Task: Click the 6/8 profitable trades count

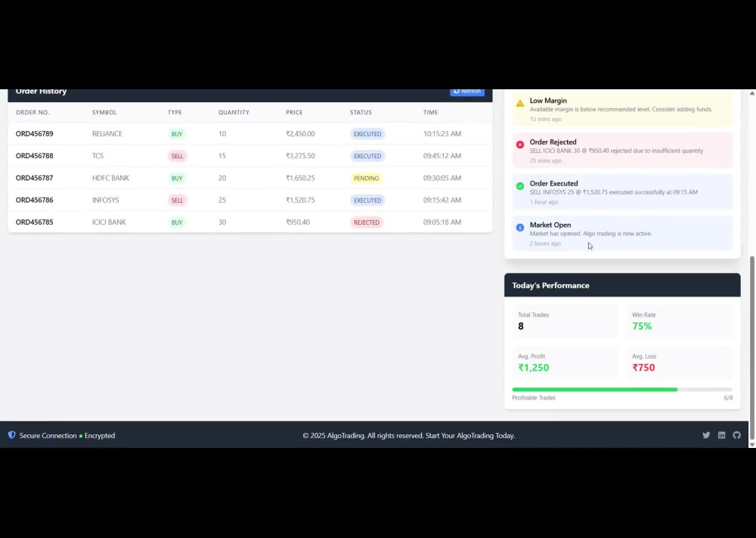Action: tap(728, 398)
